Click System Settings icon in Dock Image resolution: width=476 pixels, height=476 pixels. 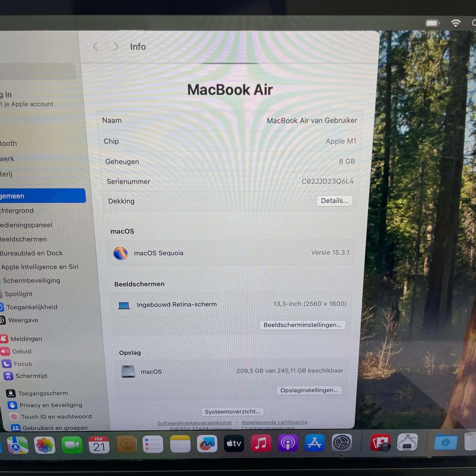point(342,442)
